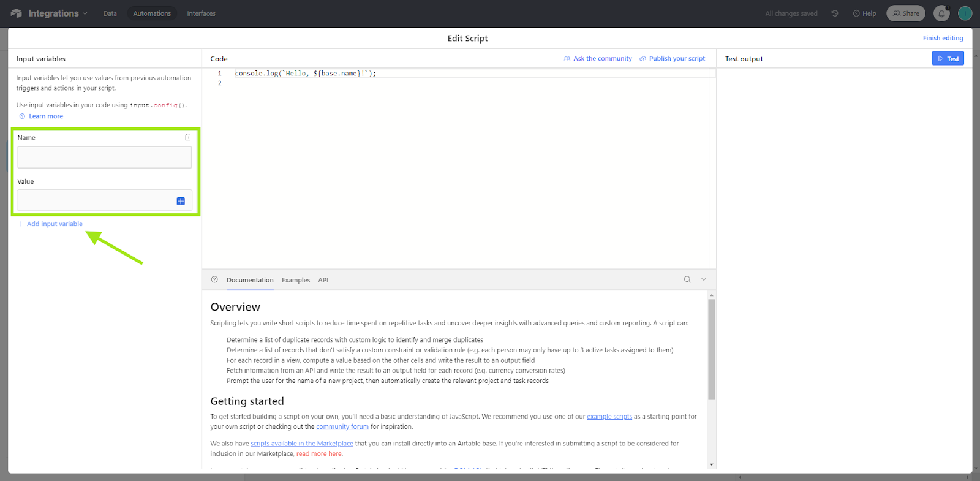Open the Help menu
This screenshot has height=481, width=980.
click(864, 13)
